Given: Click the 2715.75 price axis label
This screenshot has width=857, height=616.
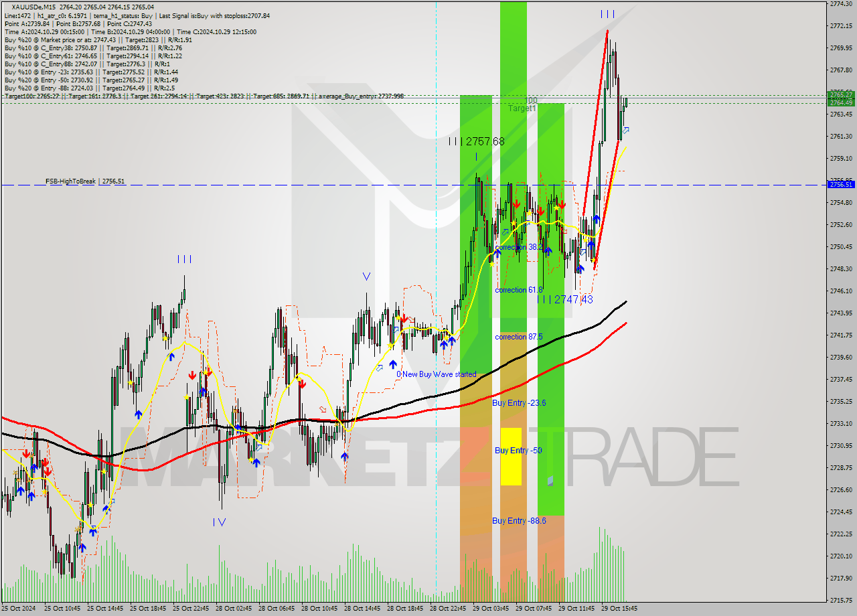Looking at the screenshot, I should 841,601.
